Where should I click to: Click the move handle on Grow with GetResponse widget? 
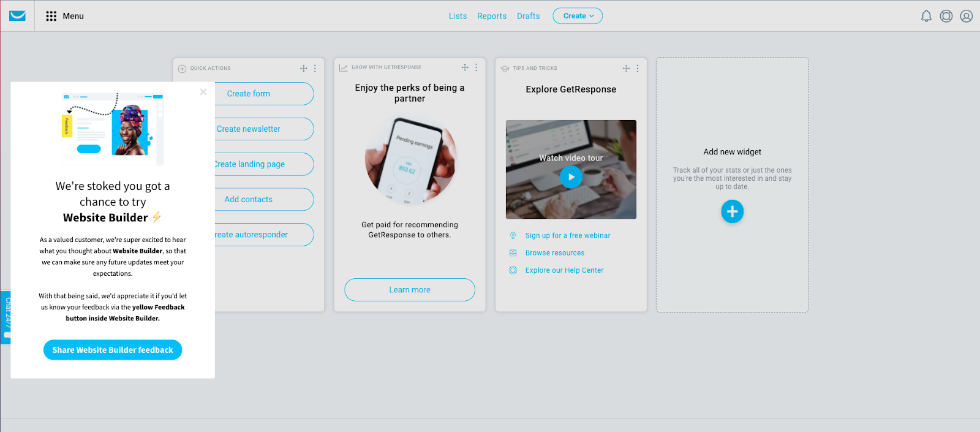[465, 67]
